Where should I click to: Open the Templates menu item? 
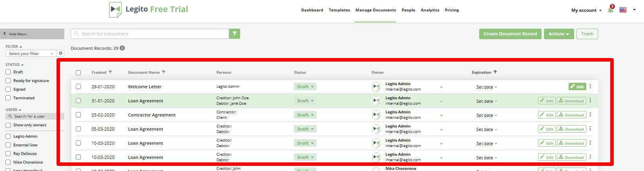coord(339,10)
